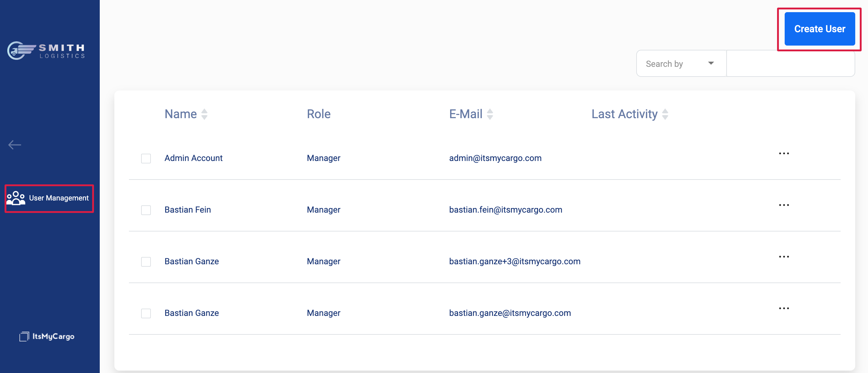Sort table by E-Mail column arrows
The image size is (868, 373).
[490, 114]
